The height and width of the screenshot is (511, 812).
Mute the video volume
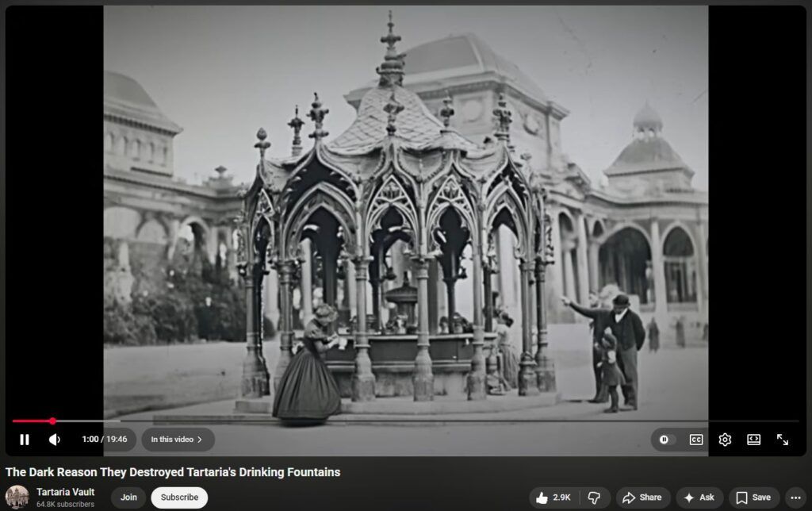pyautogui.click(x=55, y=440)
